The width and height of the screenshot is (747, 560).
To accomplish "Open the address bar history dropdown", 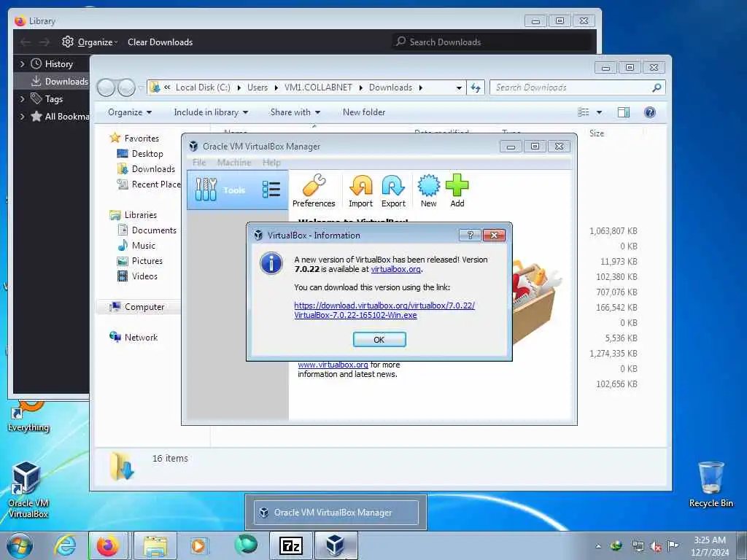I will [459, 87].
